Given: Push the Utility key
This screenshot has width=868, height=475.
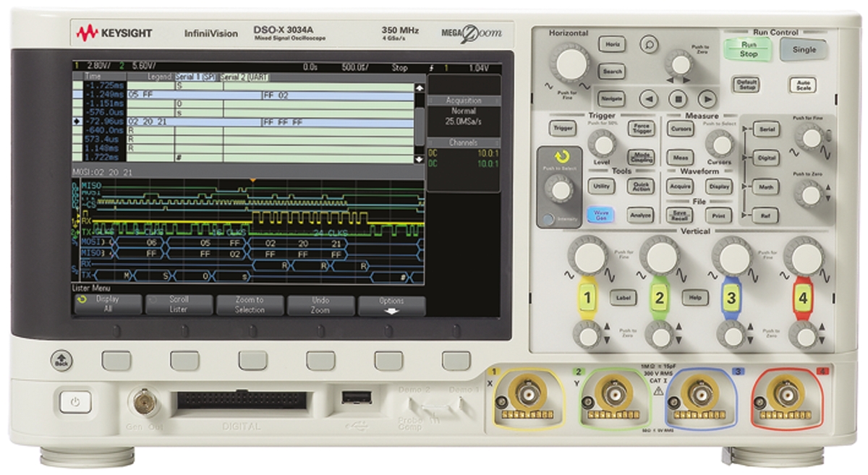Looking at the screenshot, I should coord(600,186).
